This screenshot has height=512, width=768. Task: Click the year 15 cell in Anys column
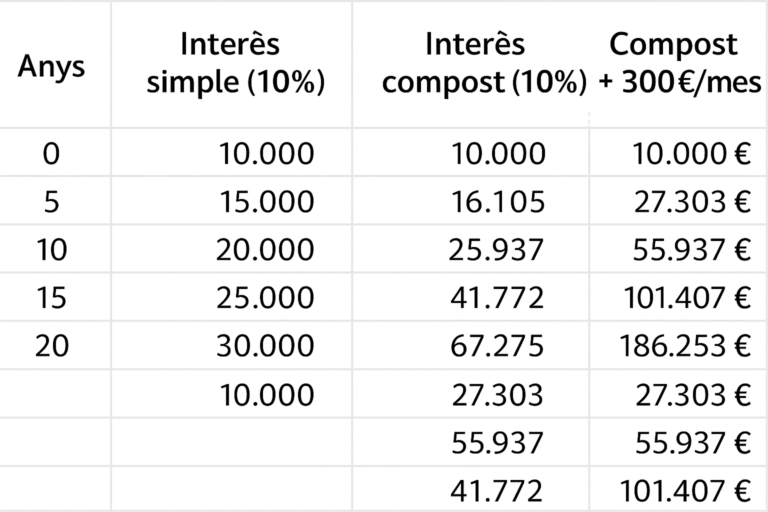(51, 298)
